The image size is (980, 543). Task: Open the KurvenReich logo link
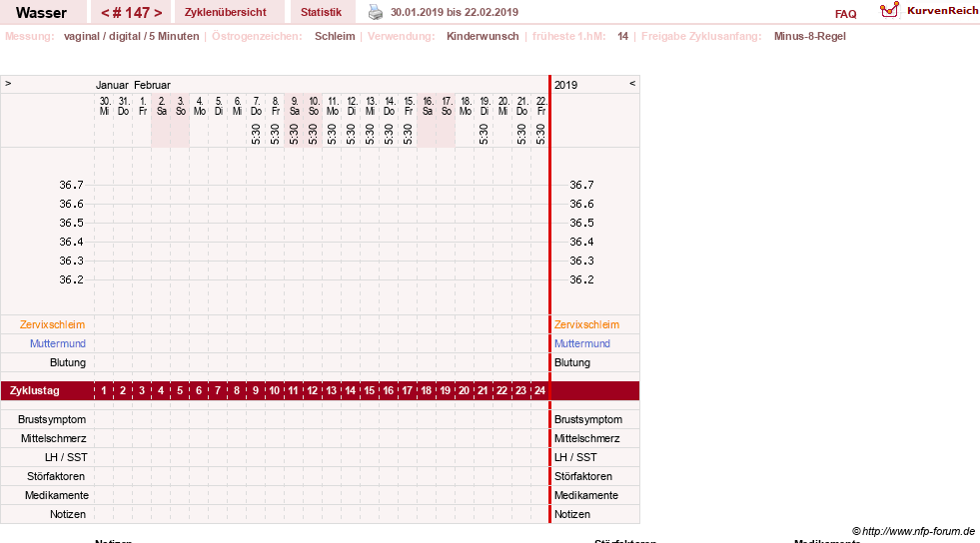929,11
